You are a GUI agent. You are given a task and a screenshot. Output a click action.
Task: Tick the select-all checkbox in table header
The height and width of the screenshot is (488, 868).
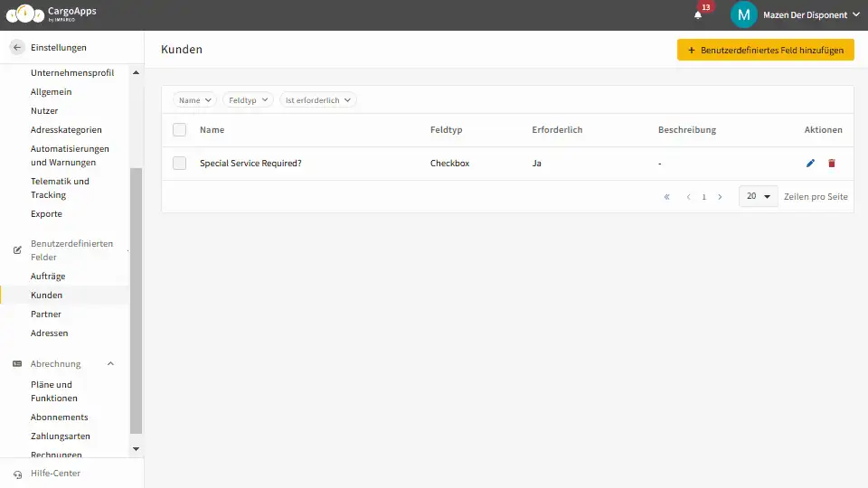[x=179, y=130]
